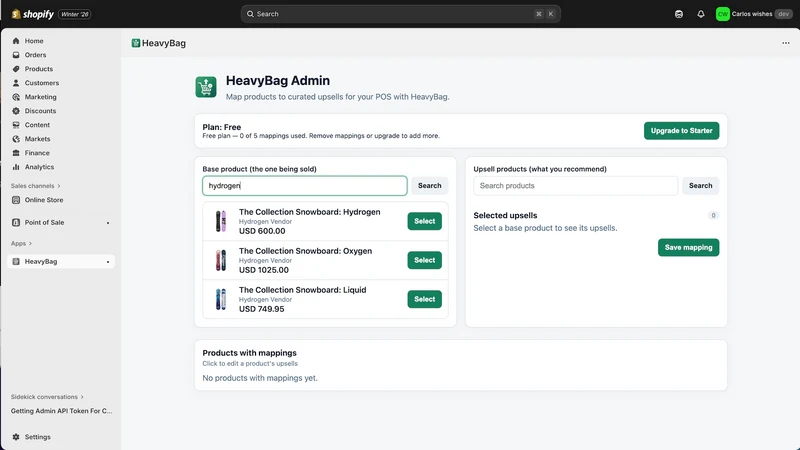Click Save mapping button
The image size is (800, 450).
(688, 247)
